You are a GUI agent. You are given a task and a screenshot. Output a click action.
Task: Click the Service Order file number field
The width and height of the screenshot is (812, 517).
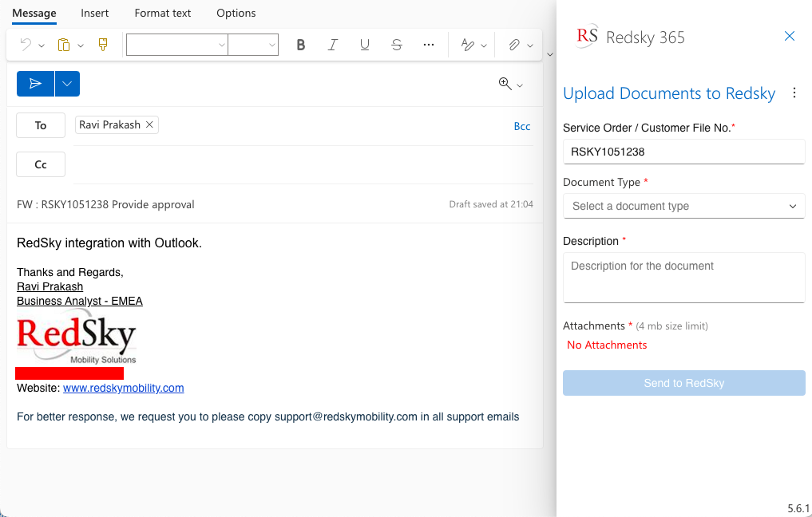[684, 152]
